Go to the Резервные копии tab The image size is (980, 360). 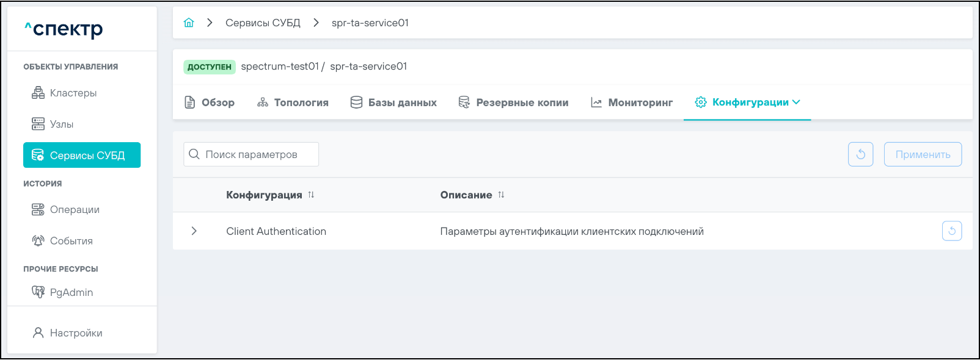[x=513, y=103]
